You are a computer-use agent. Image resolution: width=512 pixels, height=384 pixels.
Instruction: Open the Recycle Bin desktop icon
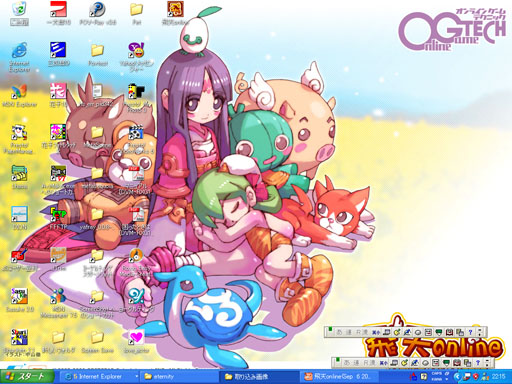coord(19,13)
